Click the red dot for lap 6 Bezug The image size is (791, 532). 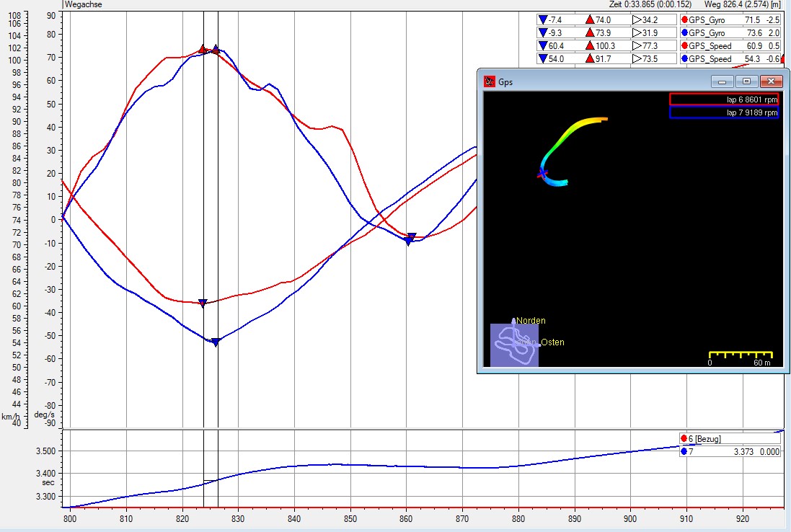click(684, 438)
